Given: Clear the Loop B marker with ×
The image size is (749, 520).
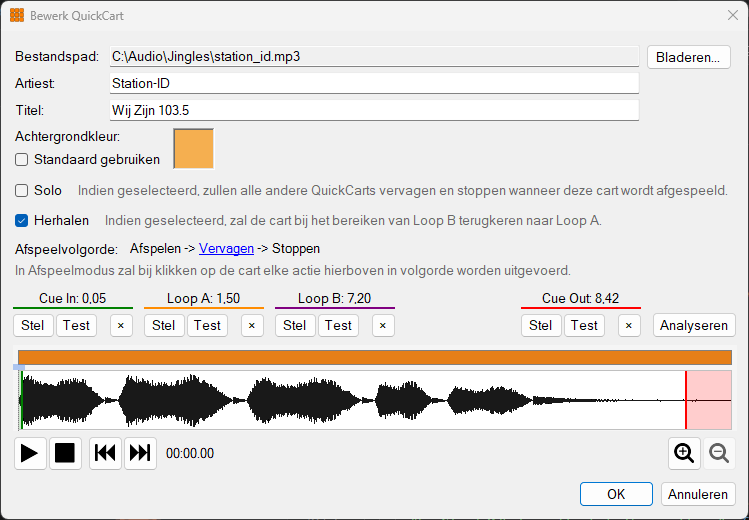Looking at the screenshot, I should tap(383, 326).
